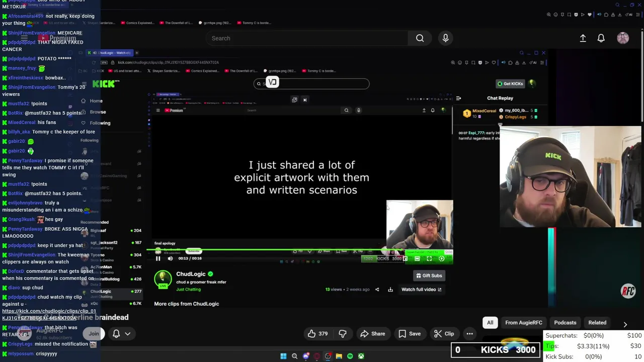Click the YouTube search magnifier button

(420, 38)
